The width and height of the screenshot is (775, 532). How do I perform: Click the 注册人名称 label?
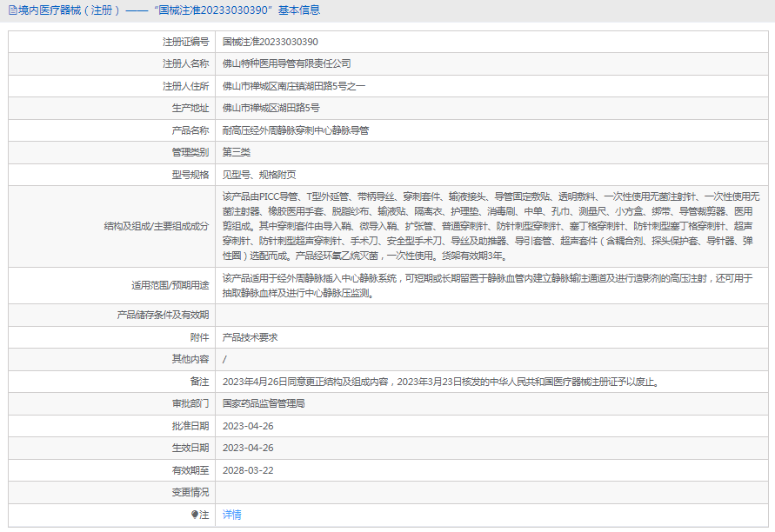tap(186, 63)
